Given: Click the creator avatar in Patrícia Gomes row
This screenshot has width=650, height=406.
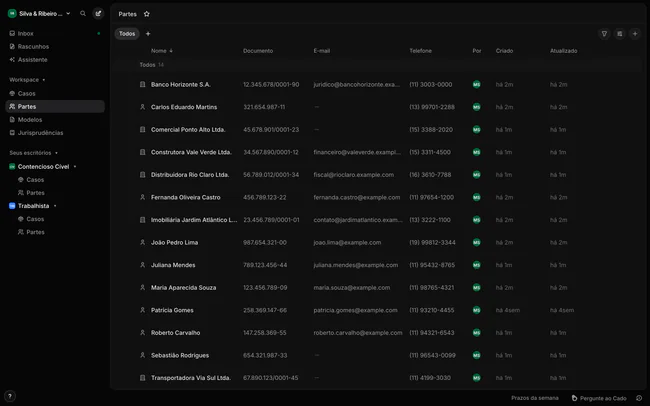Looking at the screenshot, I should [x=477, y=310].
